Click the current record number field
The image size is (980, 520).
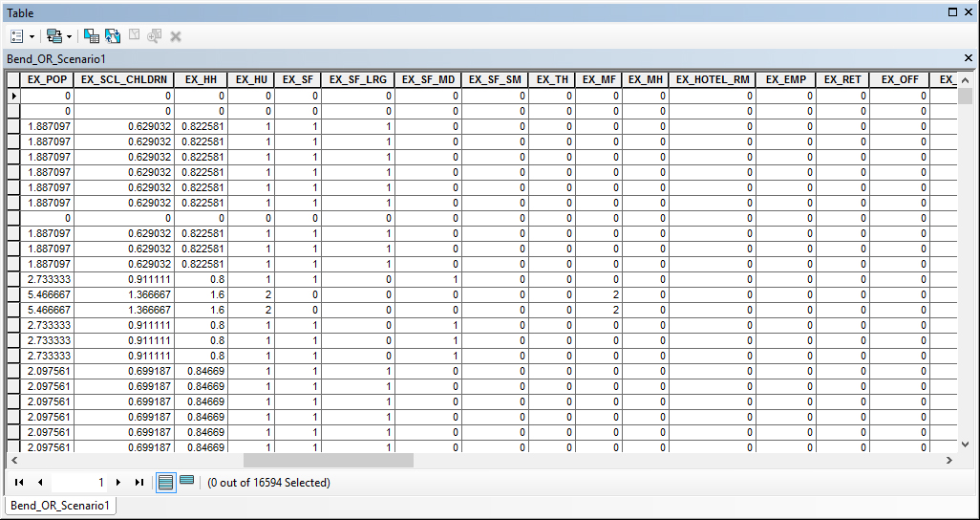tap(78, 483)
